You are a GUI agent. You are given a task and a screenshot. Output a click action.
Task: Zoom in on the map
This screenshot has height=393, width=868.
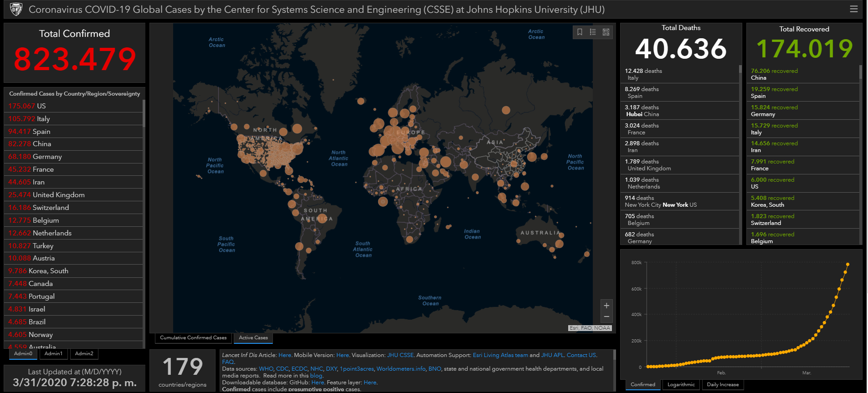(x=606, y=306)
